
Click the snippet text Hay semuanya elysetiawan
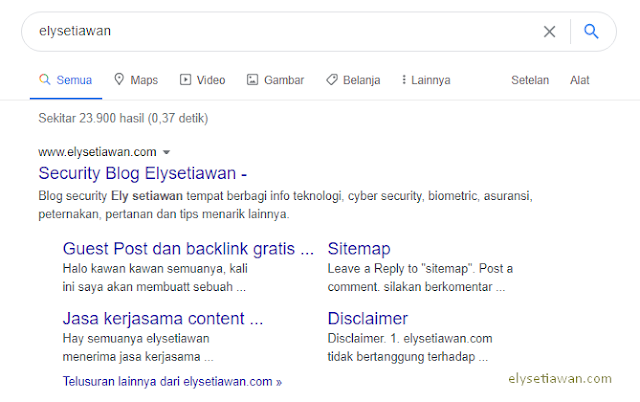coord(138,347)
